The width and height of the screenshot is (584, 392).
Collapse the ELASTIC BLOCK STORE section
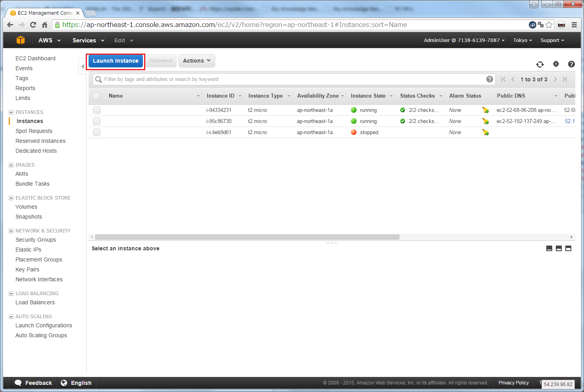pos(11,198)
